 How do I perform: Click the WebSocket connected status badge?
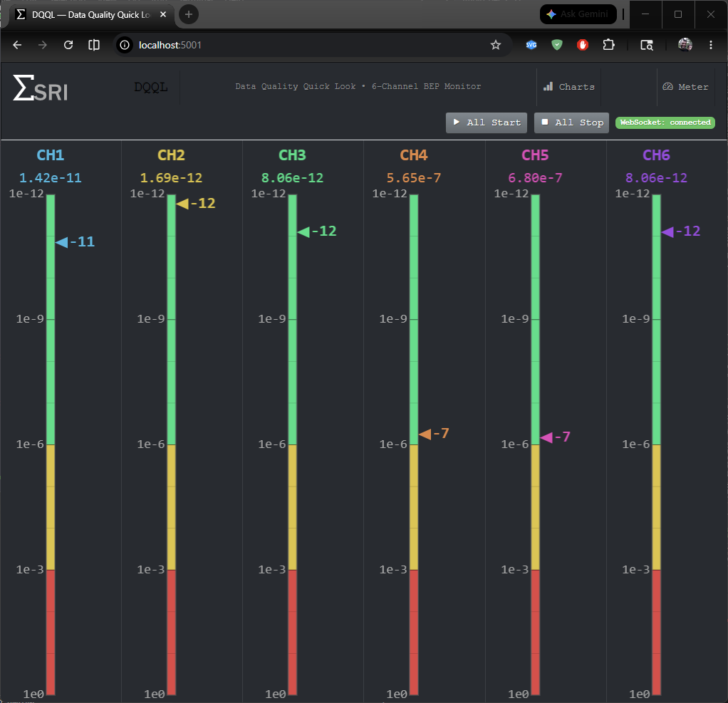665,123
